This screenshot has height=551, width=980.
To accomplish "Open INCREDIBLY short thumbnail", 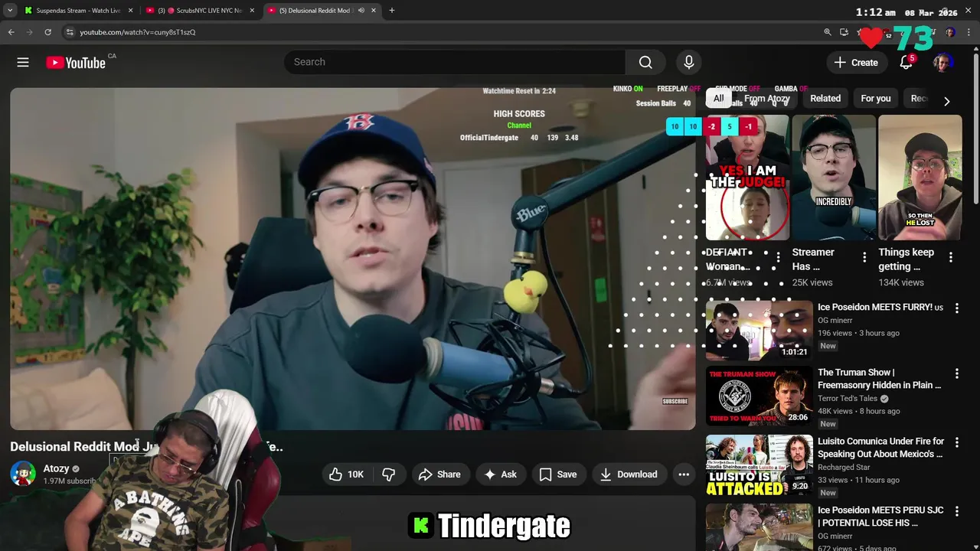I will [x=834, y=178].
